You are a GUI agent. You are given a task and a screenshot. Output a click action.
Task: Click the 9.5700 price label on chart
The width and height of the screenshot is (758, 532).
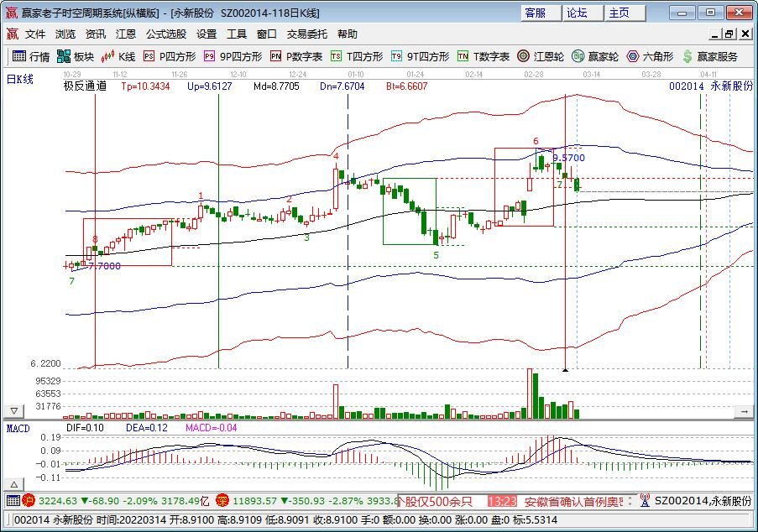coord(568,158)
